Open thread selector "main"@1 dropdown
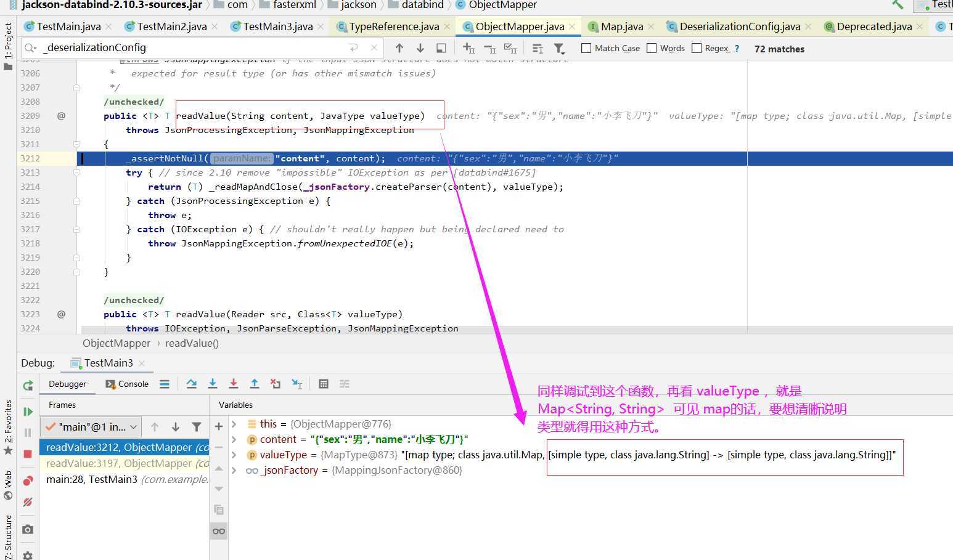Viewport: 953px width, 560px height. coord(91,427)
